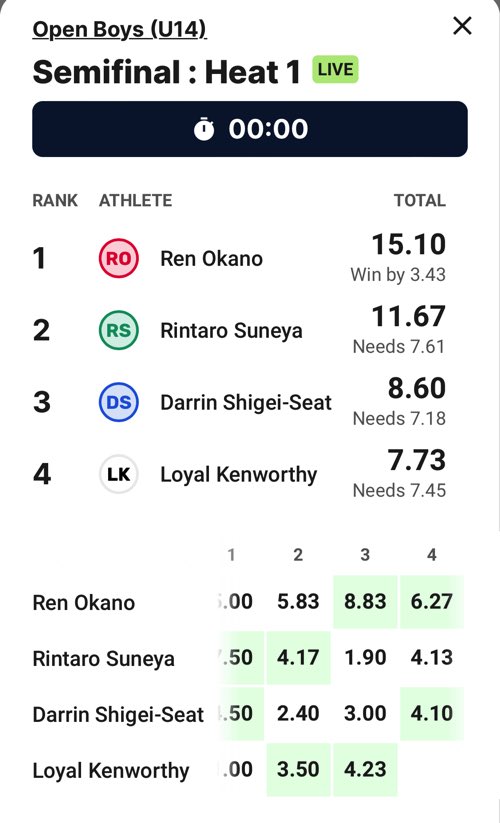Open Loyal Kenworthy athlete row
This screenshot has height=823, width=500.
[239, 474]
